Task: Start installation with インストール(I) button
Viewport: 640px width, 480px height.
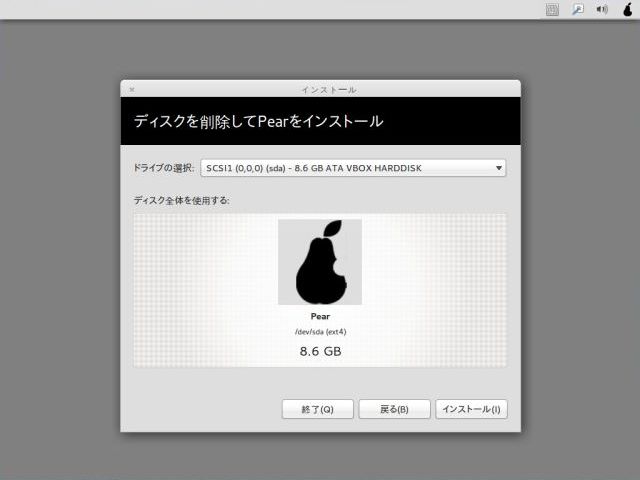Action: (472, 409)
